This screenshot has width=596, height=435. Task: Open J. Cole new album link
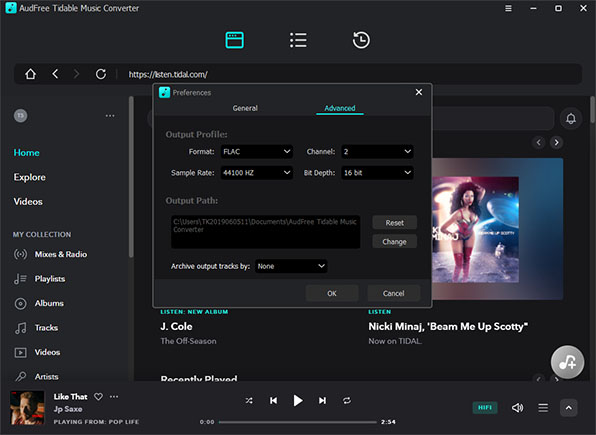pyautogui.click(x=176, y=327)
